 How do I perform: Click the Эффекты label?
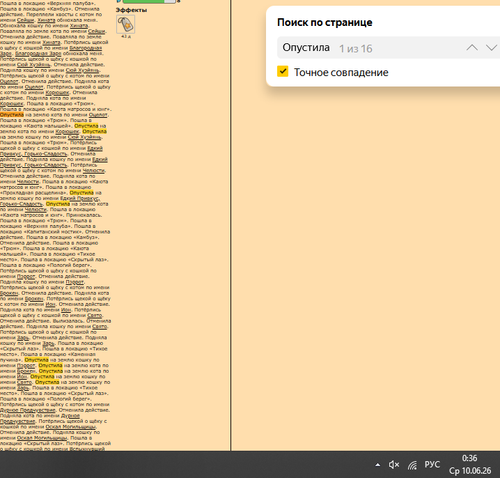point(131,10)
